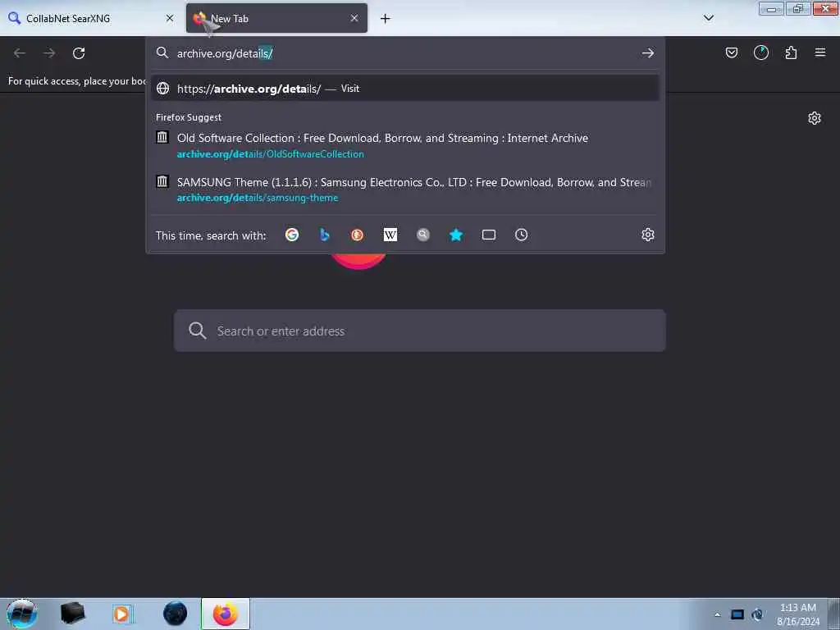Open the media player taskbar icon
This screenshot has width=840, height=630.
[x=122, y=614]
